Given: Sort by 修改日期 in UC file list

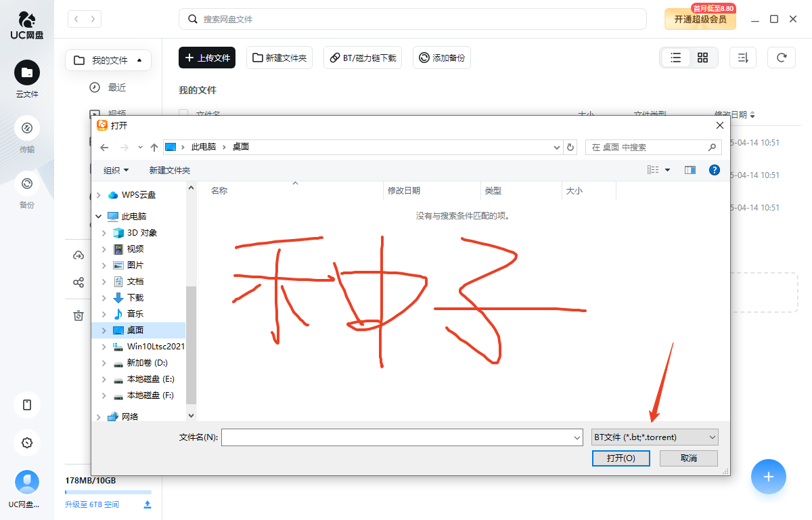Looking at the screenshot, I should point(734,114).
